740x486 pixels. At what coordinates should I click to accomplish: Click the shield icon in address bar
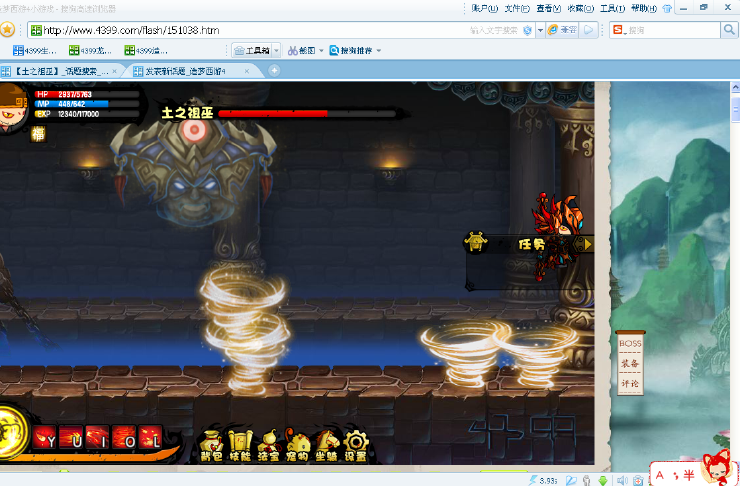(x=527, y=30)
